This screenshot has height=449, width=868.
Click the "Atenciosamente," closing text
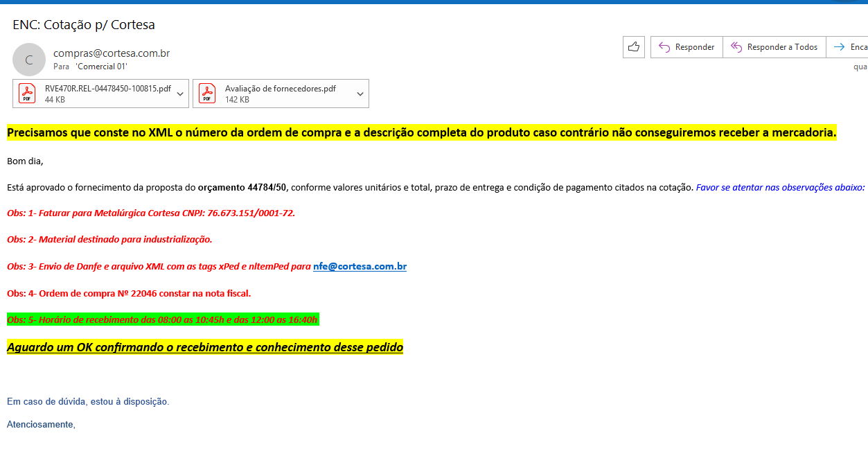pos(41,424)
